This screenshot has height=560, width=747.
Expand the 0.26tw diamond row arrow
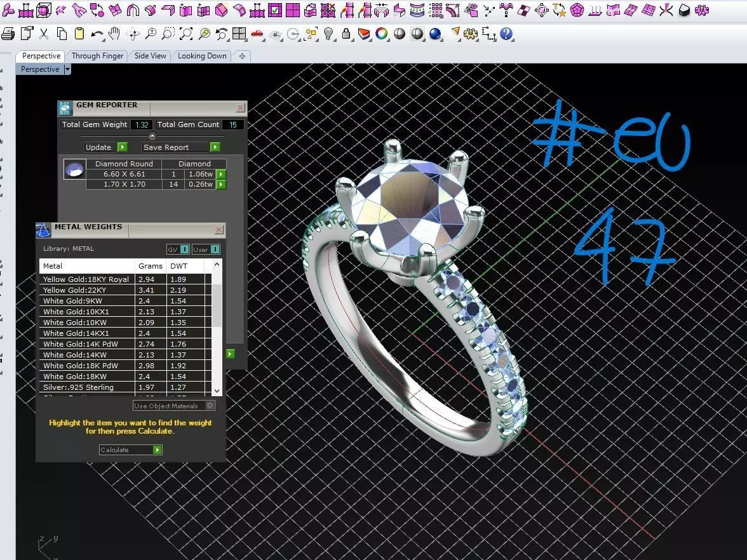(221, 184)
